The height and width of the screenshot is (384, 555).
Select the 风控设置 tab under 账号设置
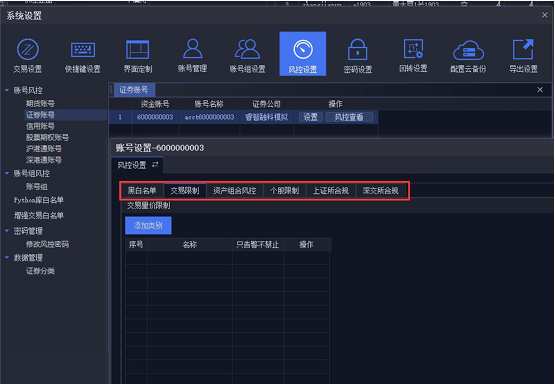pos(138,165)
